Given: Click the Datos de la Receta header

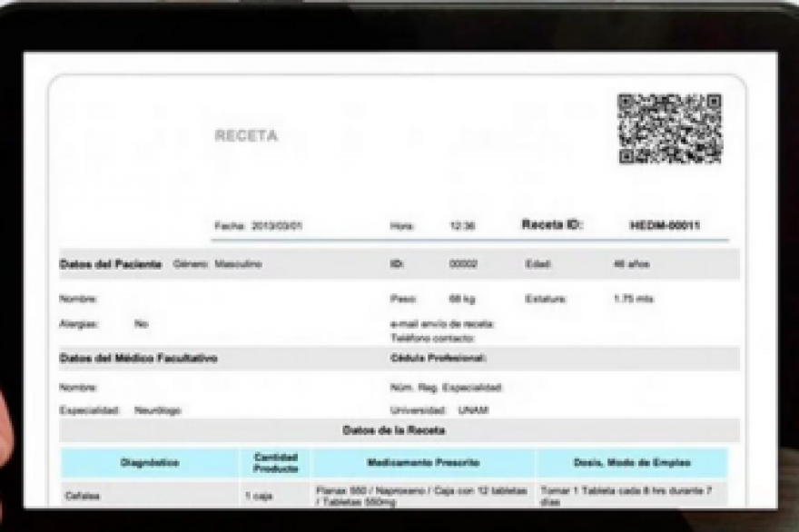Looking at the screenshot, I should pyautogui.click(x=394, y=430).
